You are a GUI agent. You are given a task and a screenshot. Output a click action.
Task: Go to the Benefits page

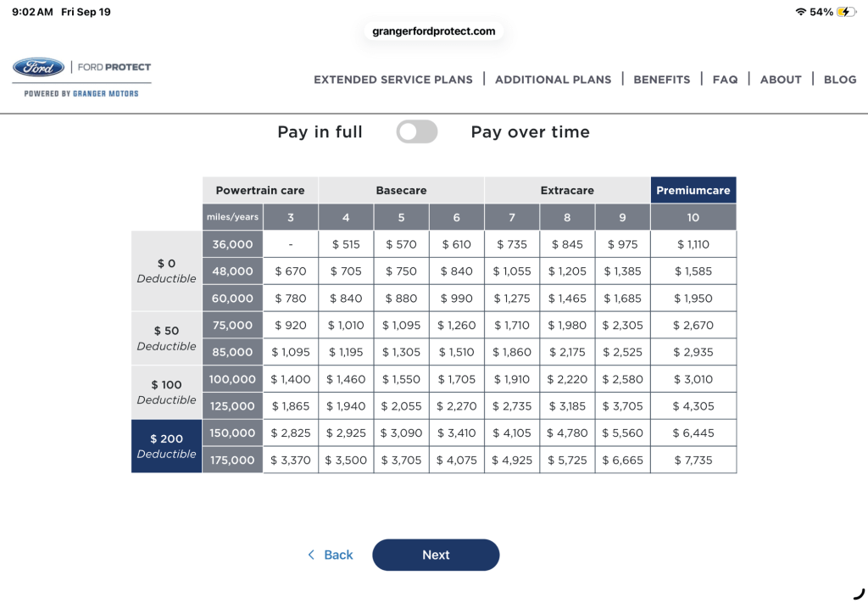[x=661, y=80]
